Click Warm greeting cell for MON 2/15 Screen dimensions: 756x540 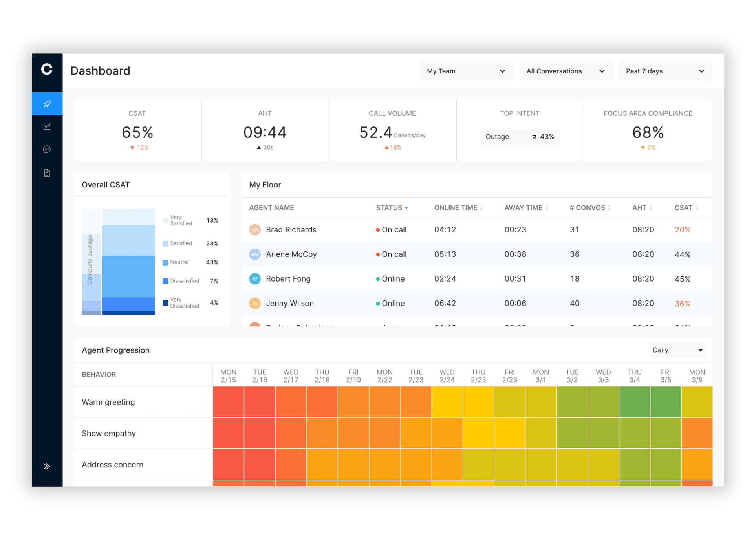point(229,402)
